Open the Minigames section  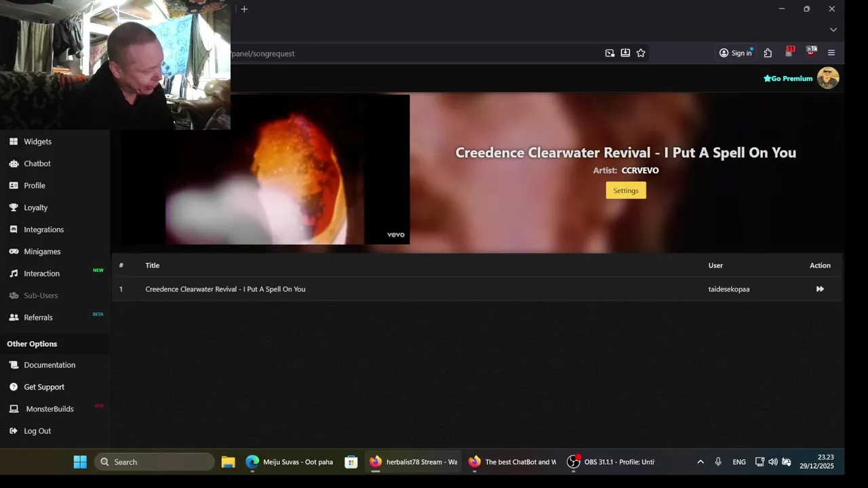[x=42, y=251]
